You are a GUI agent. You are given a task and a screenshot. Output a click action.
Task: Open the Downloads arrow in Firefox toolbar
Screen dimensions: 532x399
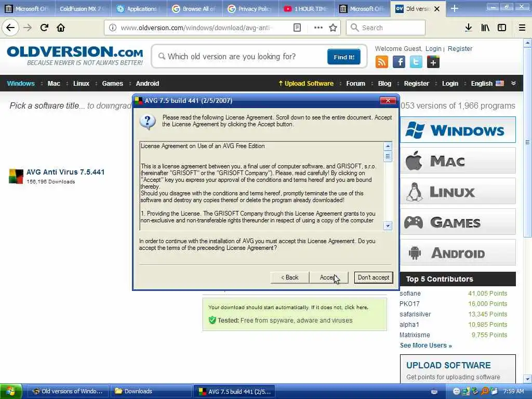pos(468,28)
